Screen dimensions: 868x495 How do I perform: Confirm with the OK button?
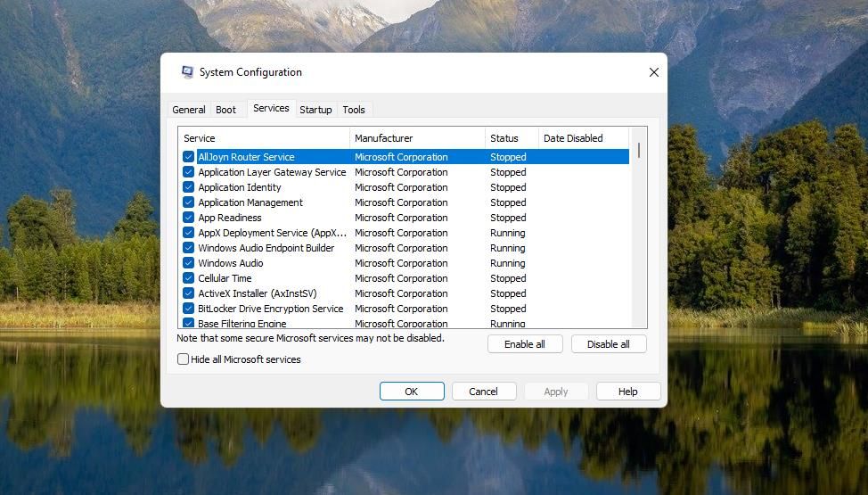point(412,392)
